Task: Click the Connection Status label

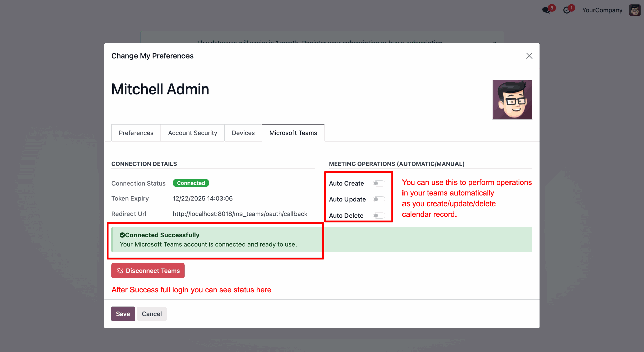Action: pyautogui.click(x=139, y=183)
